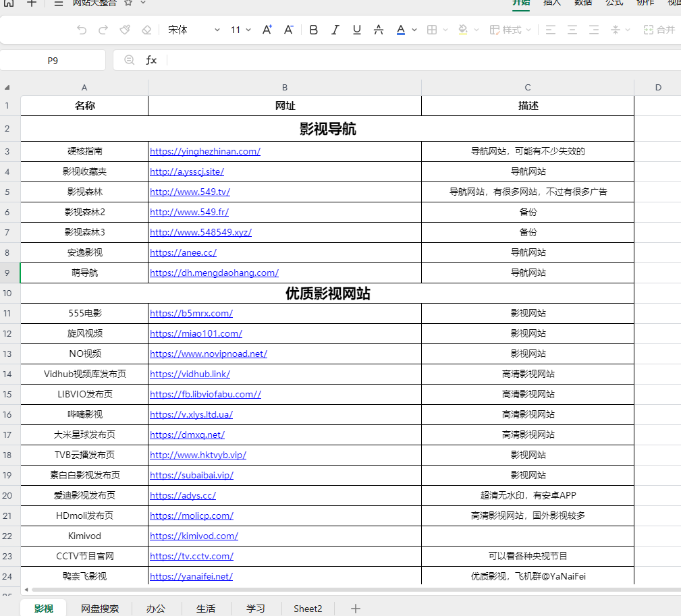Open the a.ysscj.site link
The height and width of the screenshot is (616, 681).
point(187,171)
